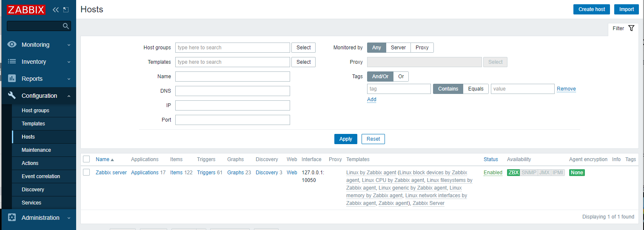Select Equals tag operator
Viewport: 644px width, 230px height.
click(x=476, y=89)
